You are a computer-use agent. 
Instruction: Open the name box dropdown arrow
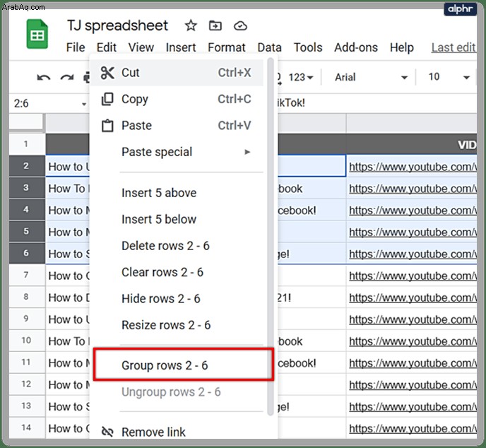click(x=84, y=104)
